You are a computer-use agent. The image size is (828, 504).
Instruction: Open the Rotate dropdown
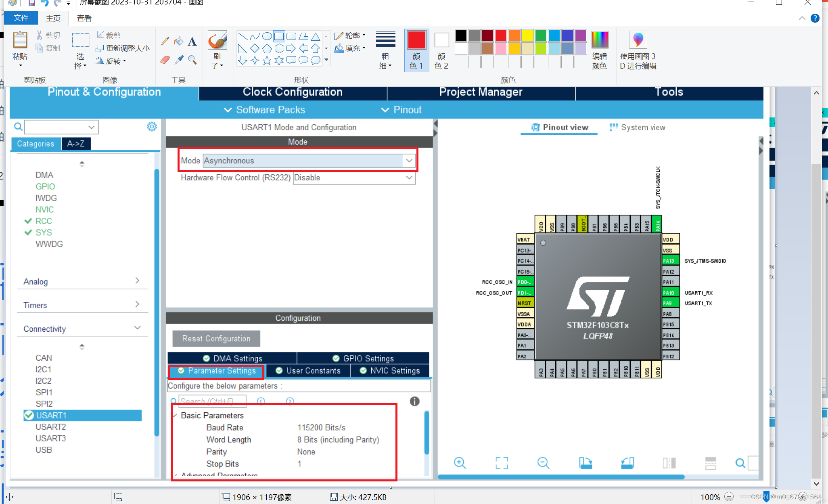pyautogui.click(x=111, y=61)
